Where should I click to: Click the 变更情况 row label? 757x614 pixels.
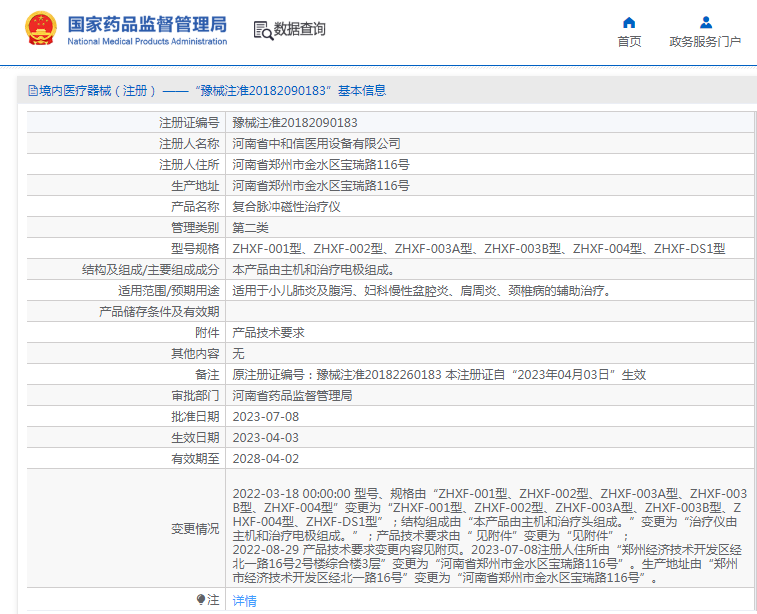[195, 529]
